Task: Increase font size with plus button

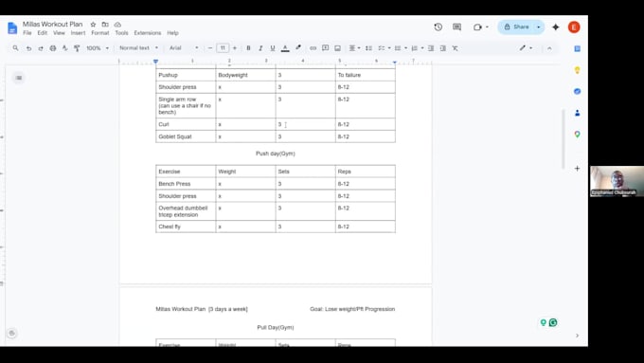Action: click(x=235, y=48)
